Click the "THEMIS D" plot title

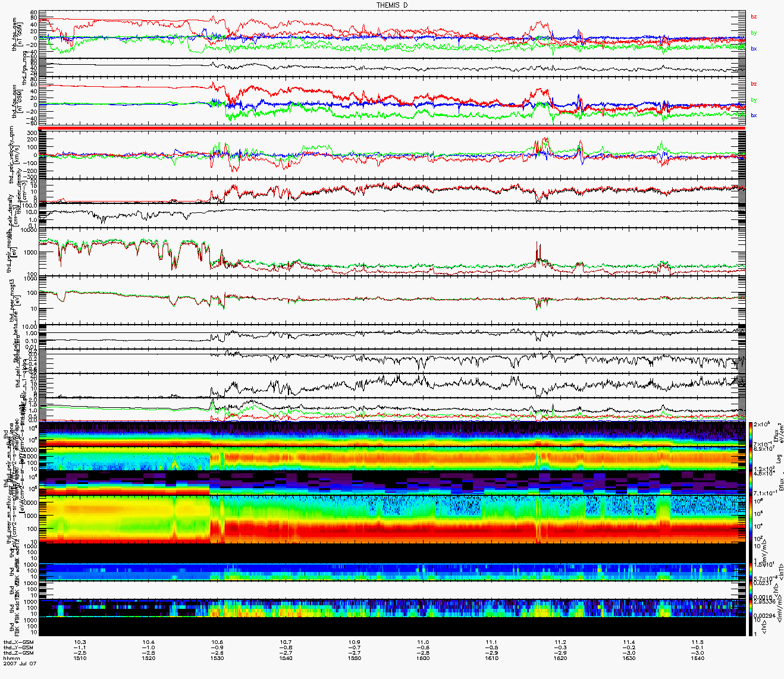(391, 5)
